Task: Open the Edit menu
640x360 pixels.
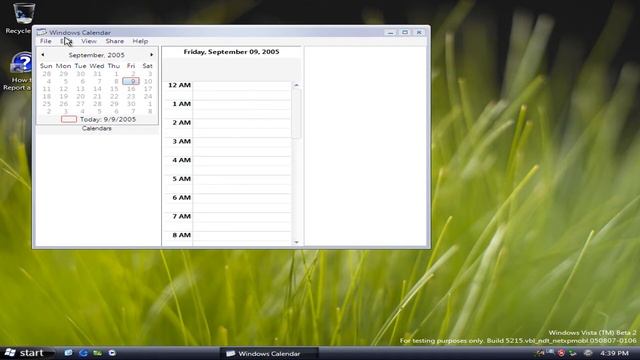Action: (x=66, y=41)
